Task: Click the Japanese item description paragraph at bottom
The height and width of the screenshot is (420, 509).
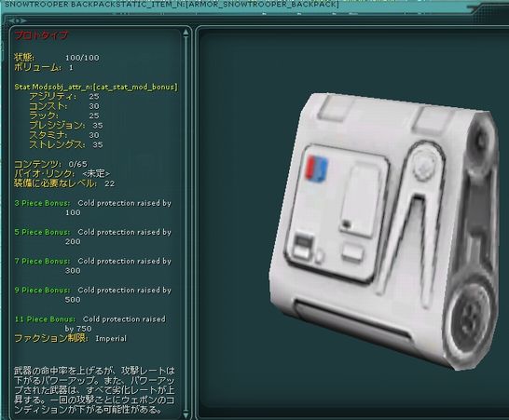Action: coord(94,390)
